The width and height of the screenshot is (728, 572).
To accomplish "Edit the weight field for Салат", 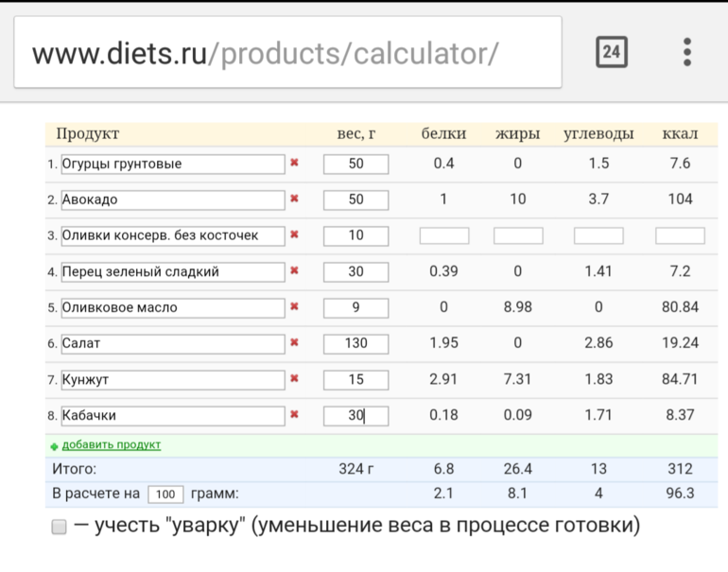I will pyautogui.click(x=355, y=343).
